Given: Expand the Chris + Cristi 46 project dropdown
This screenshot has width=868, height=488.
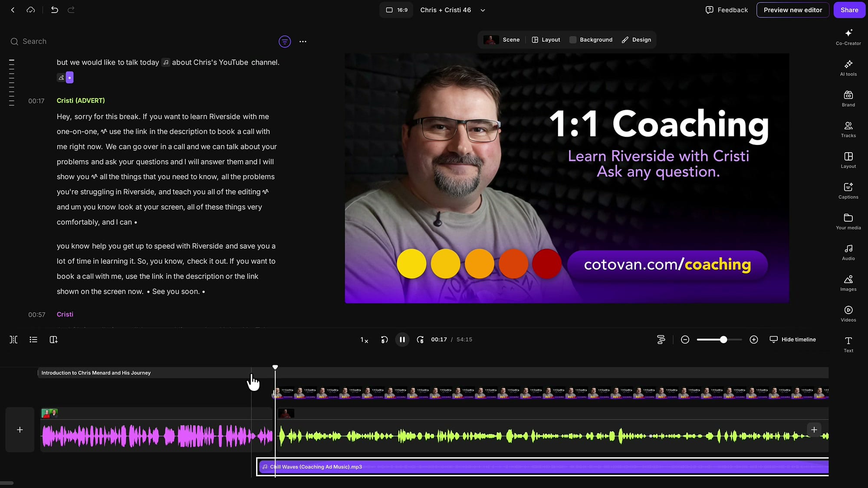Looking at the screenshot, I should click(x=483, y=10).
